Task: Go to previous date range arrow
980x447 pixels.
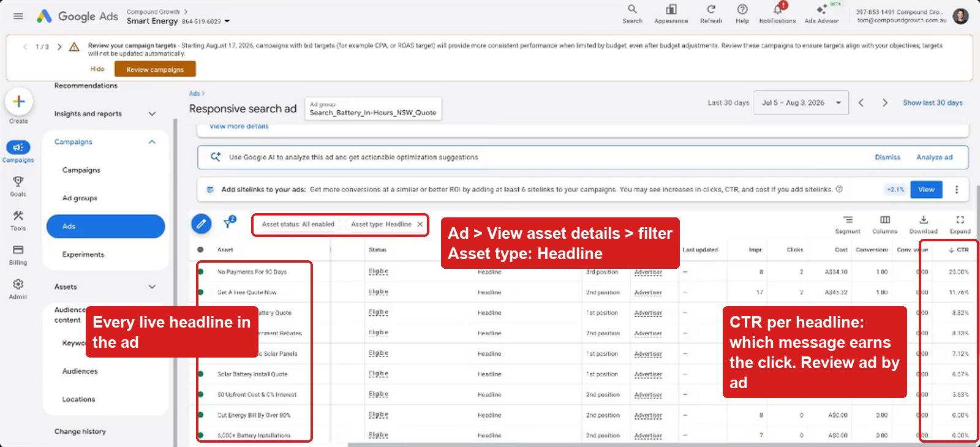Action: click(x=861, y=103)
